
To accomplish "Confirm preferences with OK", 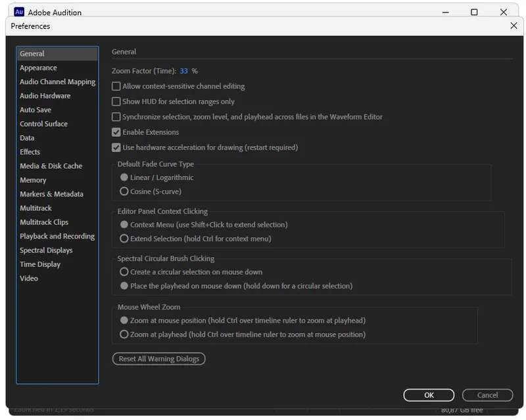I will [429, 395].
